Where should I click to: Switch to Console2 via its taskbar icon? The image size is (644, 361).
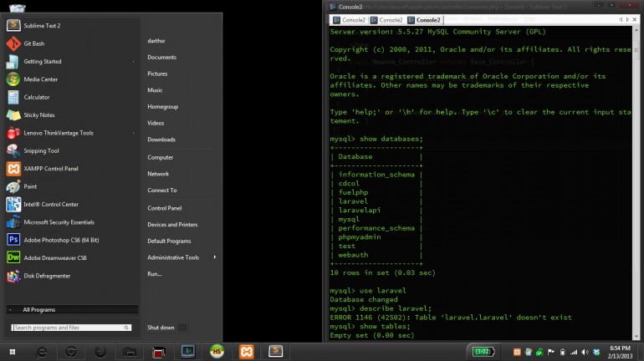(x=188, y=351)
